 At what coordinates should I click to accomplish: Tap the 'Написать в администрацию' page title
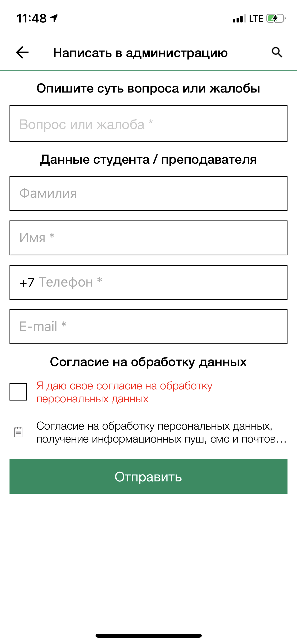coord(140,53)
